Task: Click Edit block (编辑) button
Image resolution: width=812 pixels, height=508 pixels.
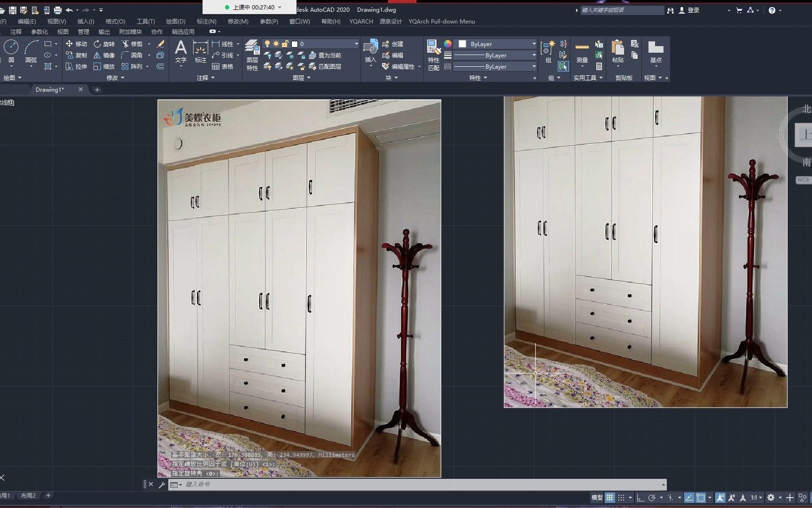Action: (x=393, y=55)
